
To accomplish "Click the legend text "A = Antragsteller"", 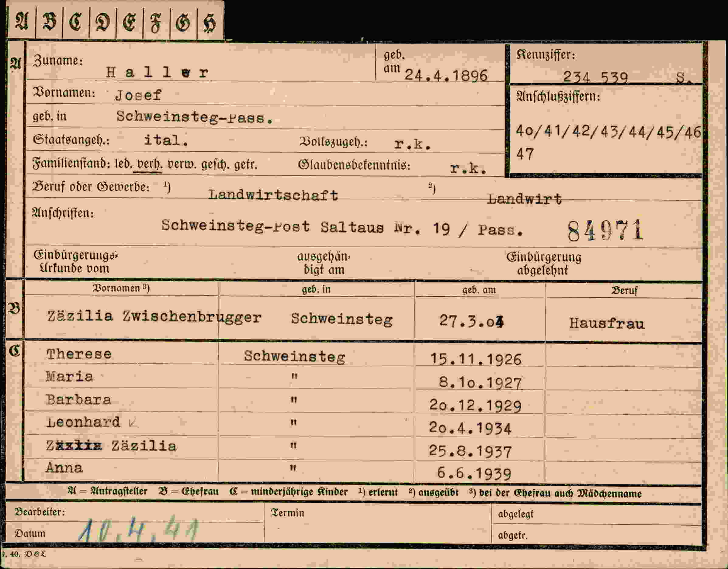I will [108, 491].
